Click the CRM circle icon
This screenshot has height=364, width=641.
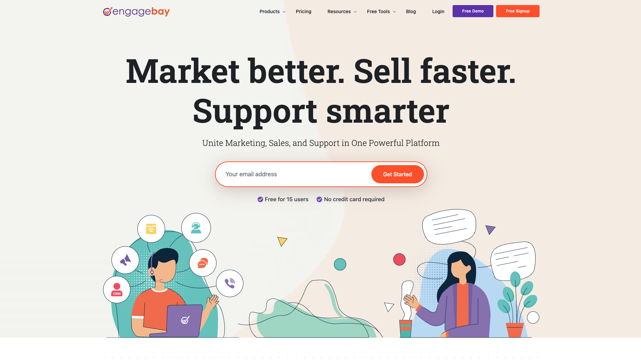click(117, 290)
